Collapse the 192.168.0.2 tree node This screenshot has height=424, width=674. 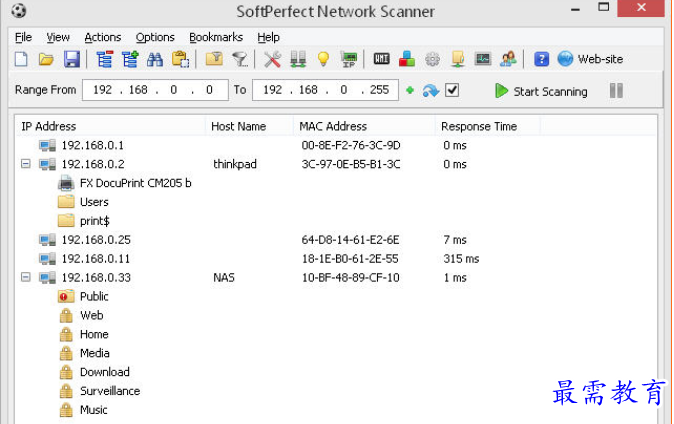(x=26, y=164)
